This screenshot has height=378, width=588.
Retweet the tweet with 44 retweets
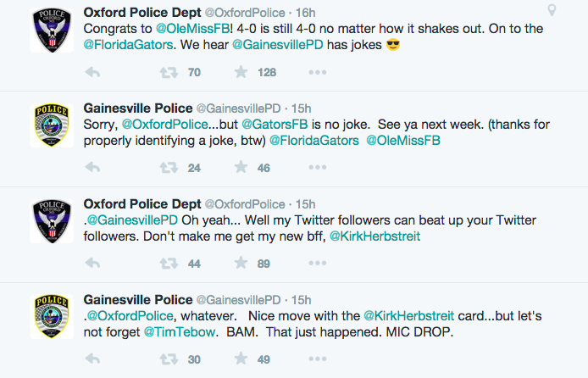coord(169,264)
